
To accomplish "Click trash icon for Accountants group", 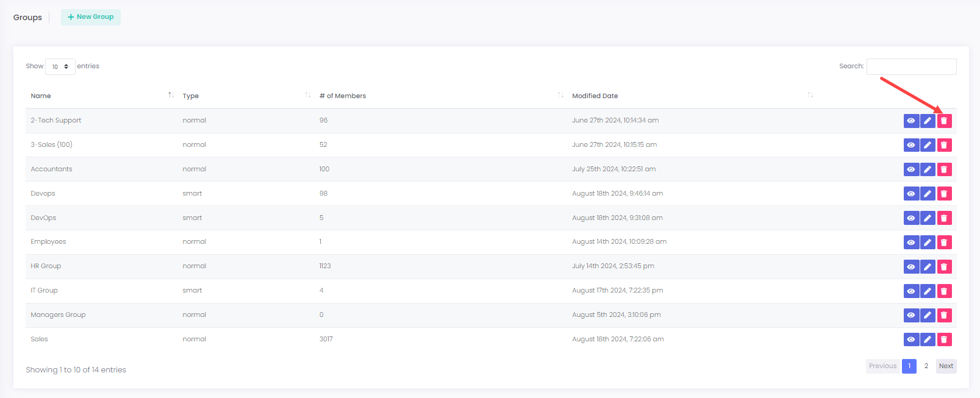I will (x=944, y=169).
